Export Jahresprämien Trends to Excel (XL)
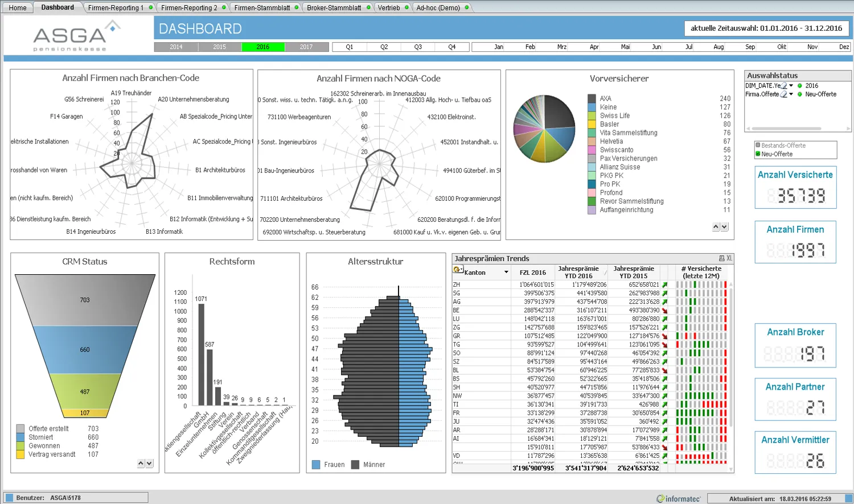 coord(729,258)
